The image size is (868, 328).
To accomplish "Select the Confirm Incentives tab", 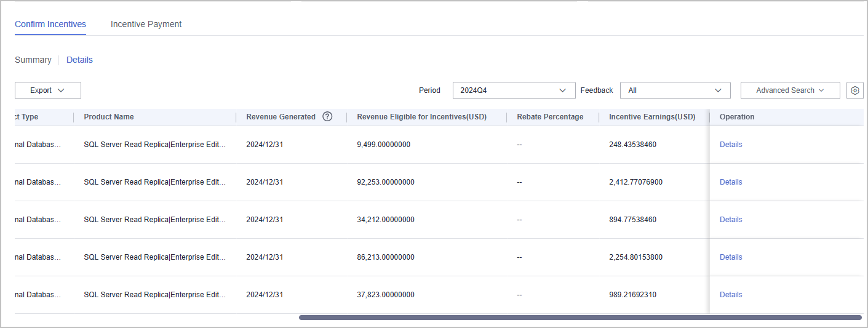I will coord(50,24).
